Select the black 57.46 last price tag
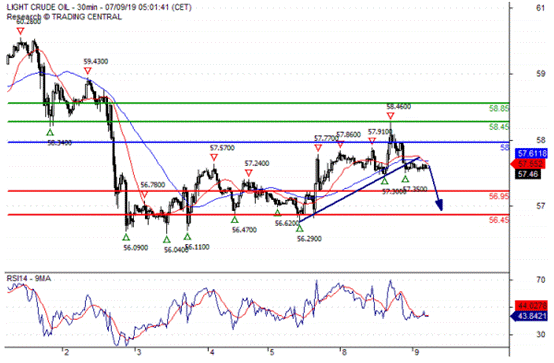554x363 pixels. 528,174
